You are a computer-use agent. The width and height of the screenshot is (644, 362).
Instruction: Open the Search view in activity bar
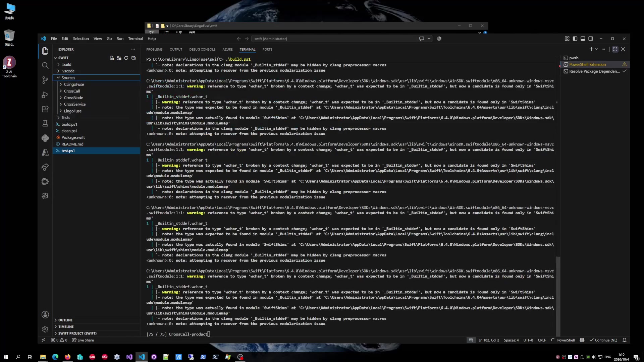point(45,65)
